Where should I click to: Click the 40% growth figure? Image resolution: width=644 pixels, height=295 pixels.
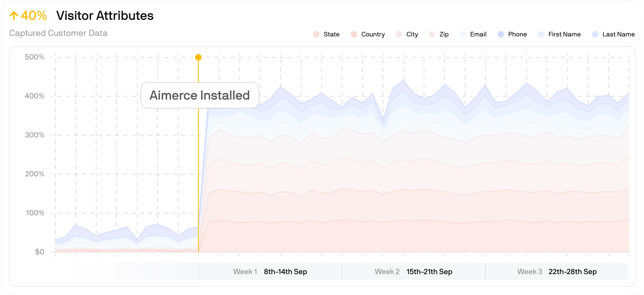pos(33,16)
